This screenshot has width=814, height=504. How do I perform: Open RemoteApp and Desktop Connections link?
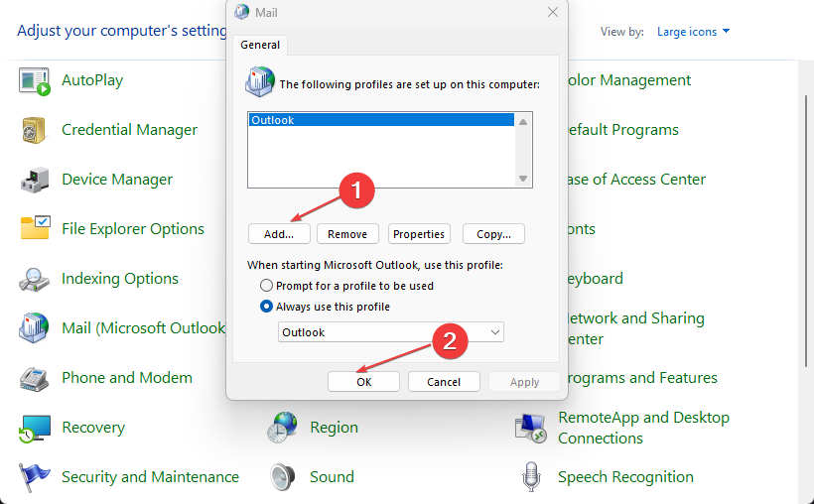643,428
